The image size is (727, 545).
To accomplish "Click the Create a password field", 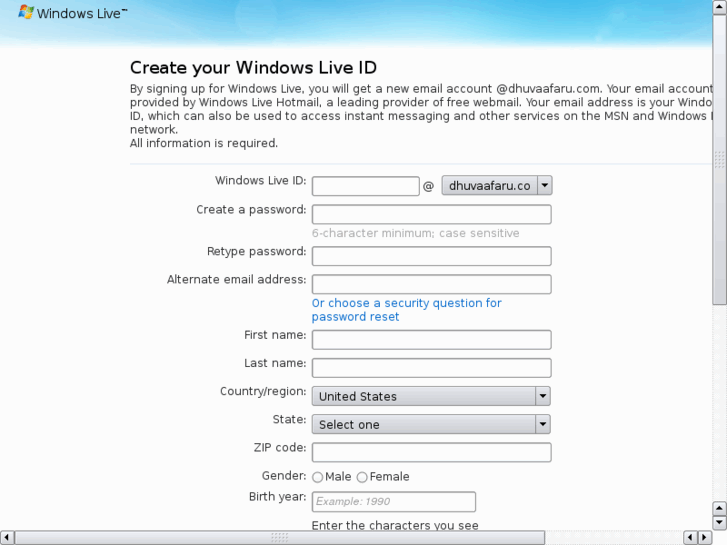I will pos(432,214).
